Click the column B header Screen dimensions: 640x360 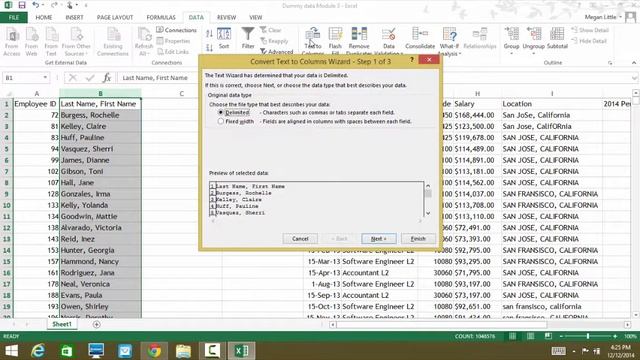point(100,93)
